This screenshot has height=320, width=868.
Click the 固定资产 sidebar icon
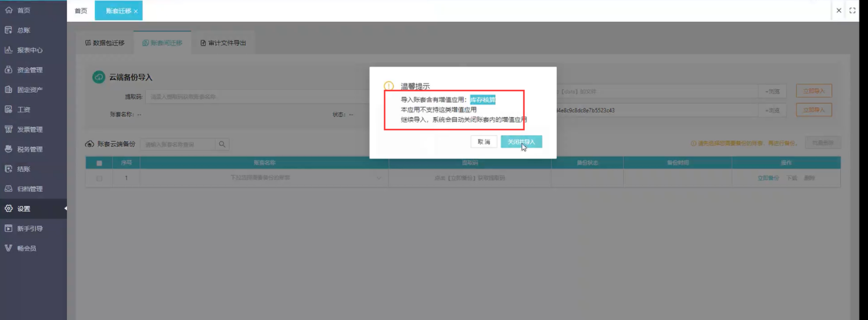(8, 90)
